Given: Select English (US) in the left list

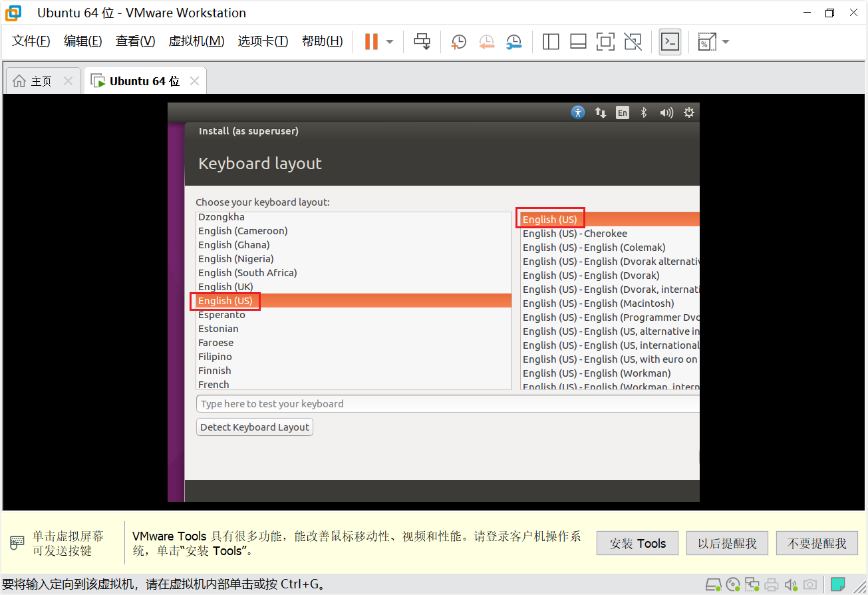Looking at the screenshot, I should (x=354, y=301).
